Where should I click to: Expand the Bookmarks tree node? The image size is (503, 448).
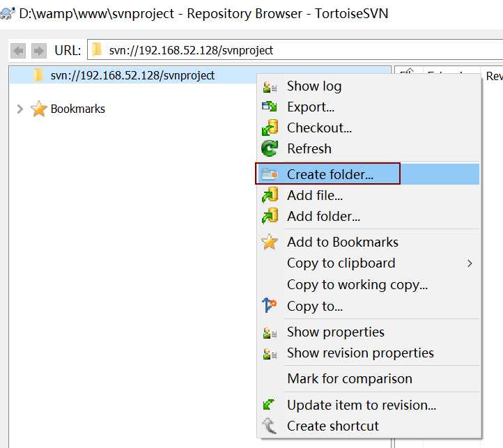(20, 109)
